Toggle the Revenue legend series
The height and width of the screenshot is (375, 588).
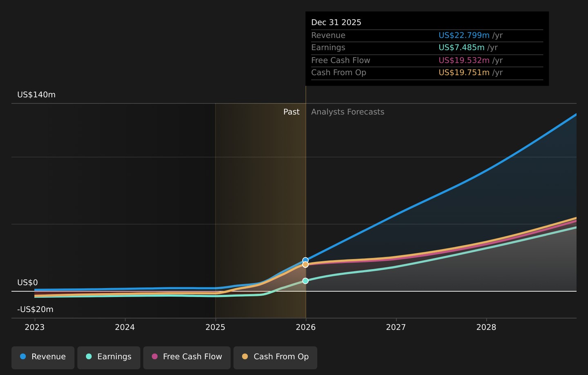[x=43, y=357]
